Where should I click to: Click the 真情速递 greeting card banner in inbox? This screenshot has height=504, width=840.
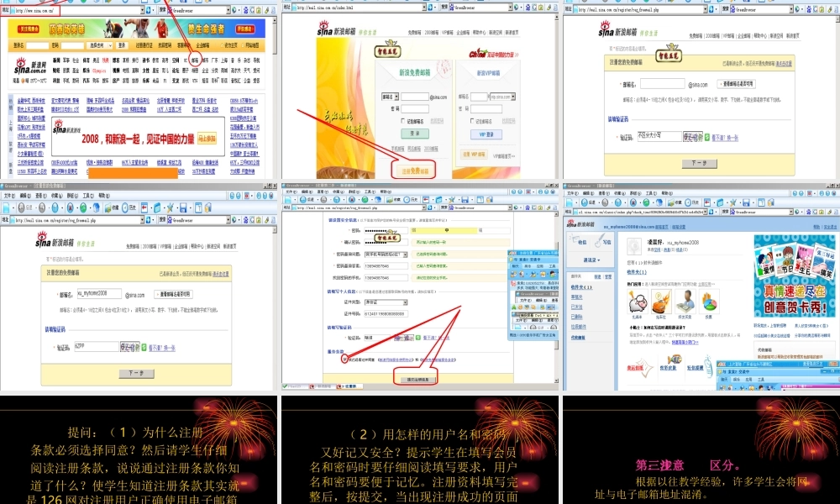click(x=794, y=276)
